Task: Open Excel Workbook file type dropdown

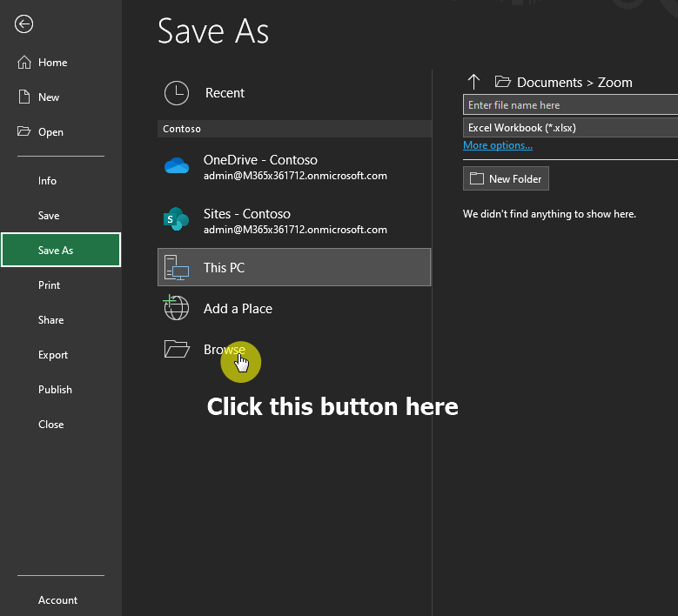Action: coord(570,128)
